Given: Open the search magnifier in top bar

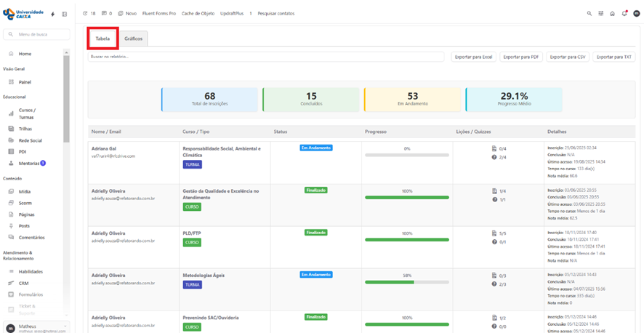Looking at the screenshot, I should (589, 13).
